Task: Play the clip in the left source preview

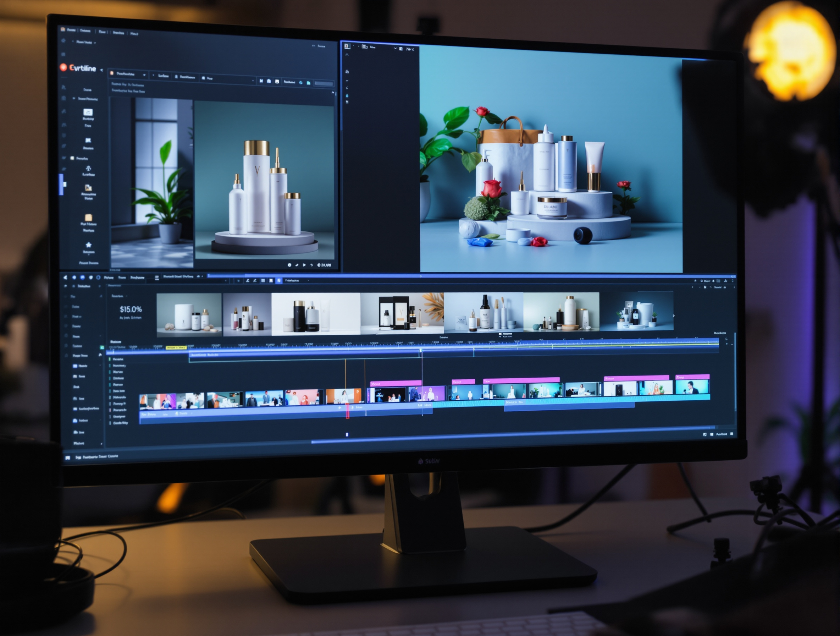Action: pyautogui.click(x=304, y=265)
